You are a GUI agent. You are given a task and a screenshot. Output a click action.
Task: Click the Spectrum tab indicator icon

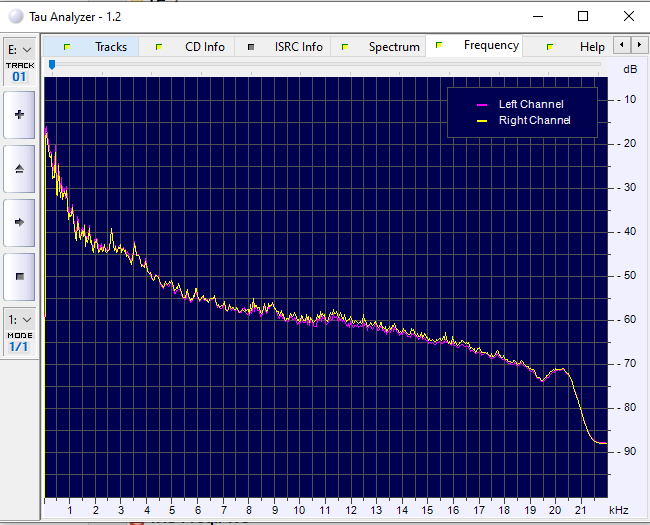click(344, 47)
